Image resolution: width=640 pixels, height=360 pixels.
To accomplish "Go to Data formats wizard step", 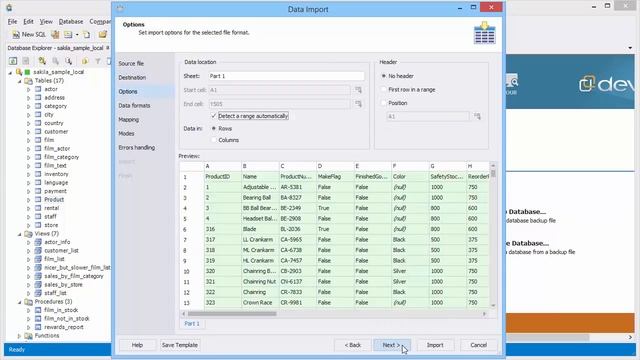I will pos(134,106).
